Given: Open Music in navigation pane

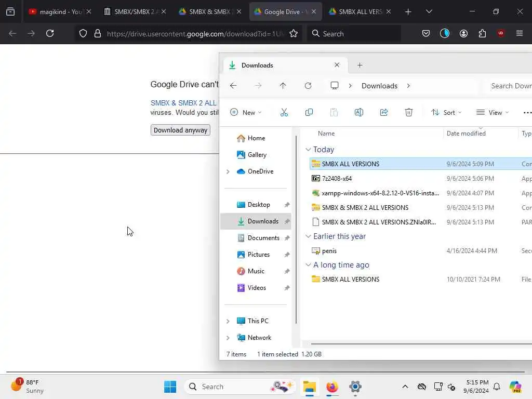Looking at the screenshot, I should click(256, 271).
